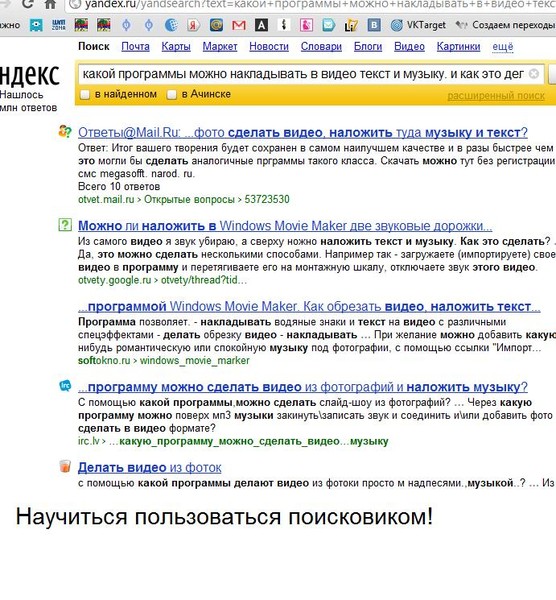Open Можно ли наложить в Windows Movie Maker result
The width and height of the screenshot is (556, 600).
(285, 226)
